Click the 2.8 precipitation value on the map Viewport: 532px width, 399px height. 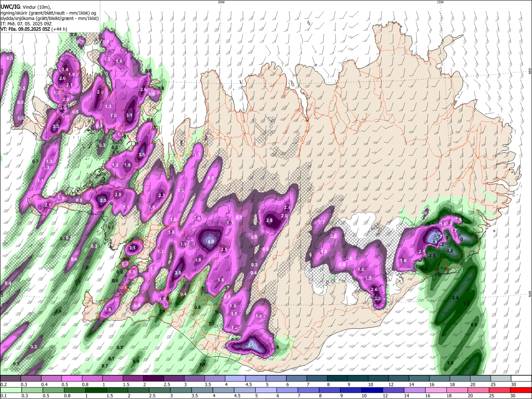(269, 220)
